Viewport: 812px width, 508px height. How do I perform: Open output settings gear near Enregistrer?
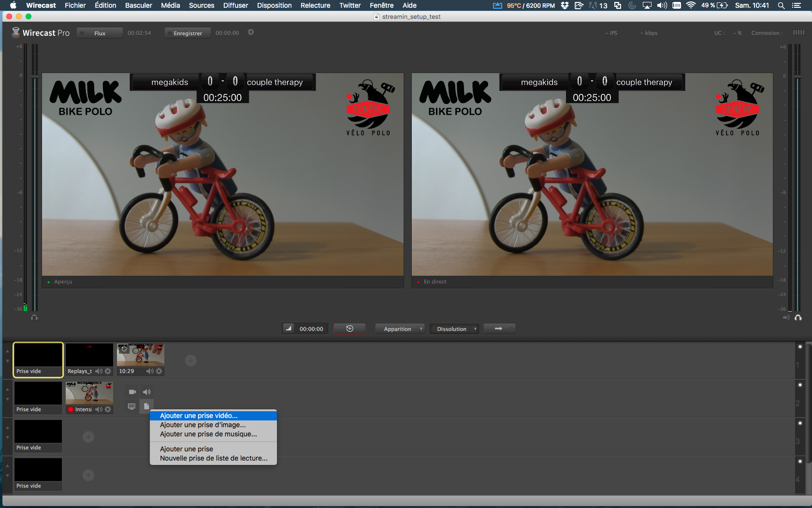click(251, 32)
